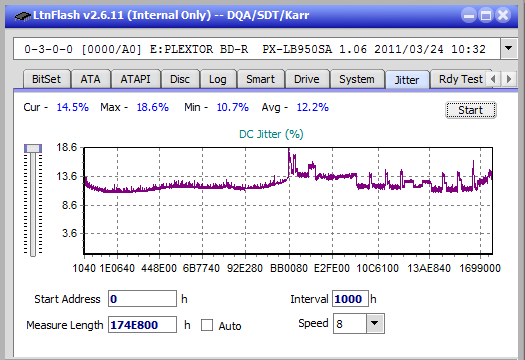Open the Drive tab
Screen dimensions: 525x360
(307, 79)
